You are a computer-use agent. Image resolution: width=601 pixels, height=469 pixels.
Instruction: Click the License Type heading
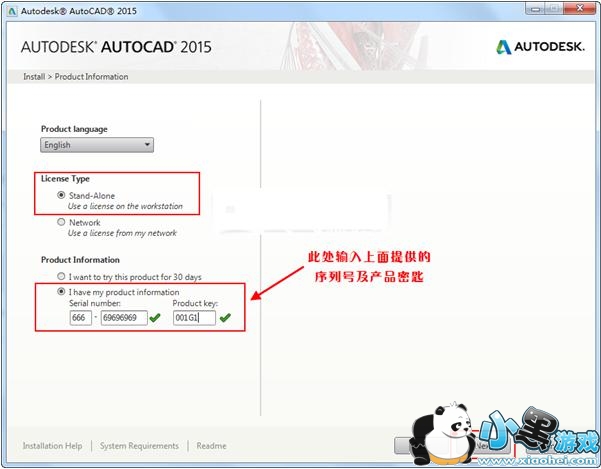[65, 179]
